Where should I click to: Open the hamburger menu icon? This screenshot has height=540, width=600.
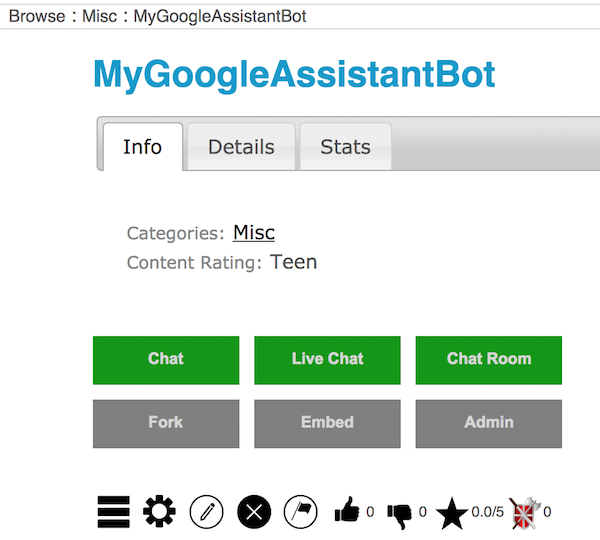point(113,512)
